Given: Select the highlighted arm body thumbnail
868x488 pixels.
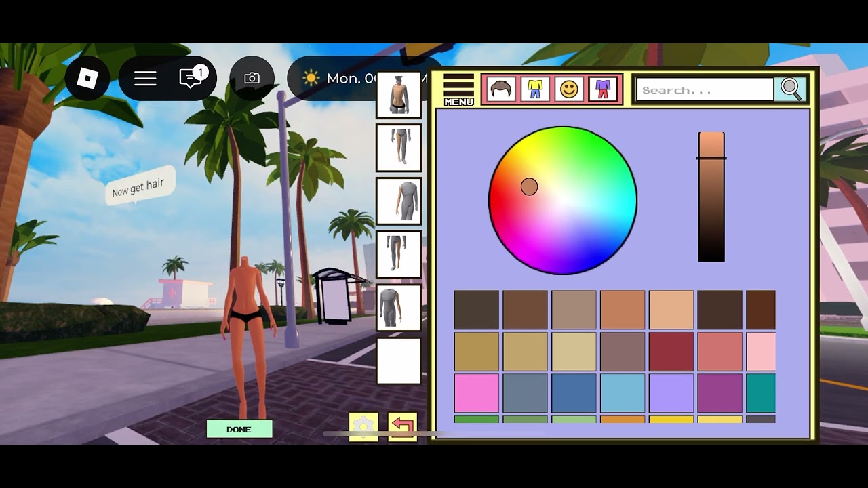Looking at the screenshot, I should 399,201.
